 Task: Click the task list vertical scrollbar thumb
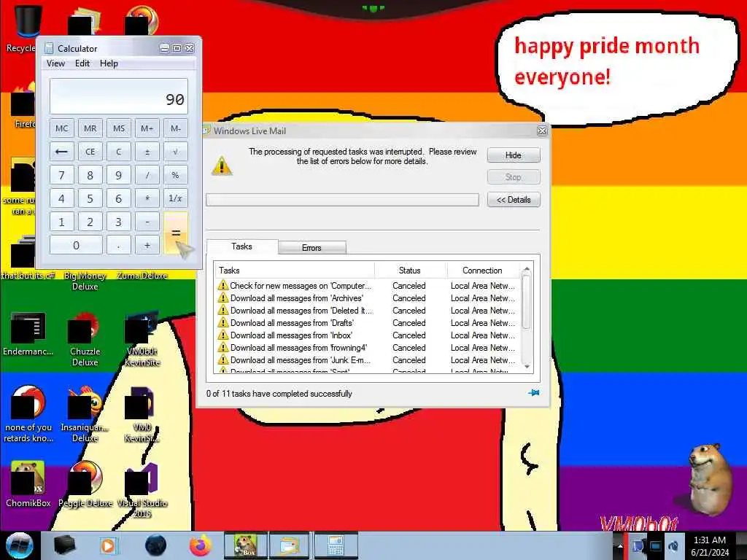pos(527,302)
